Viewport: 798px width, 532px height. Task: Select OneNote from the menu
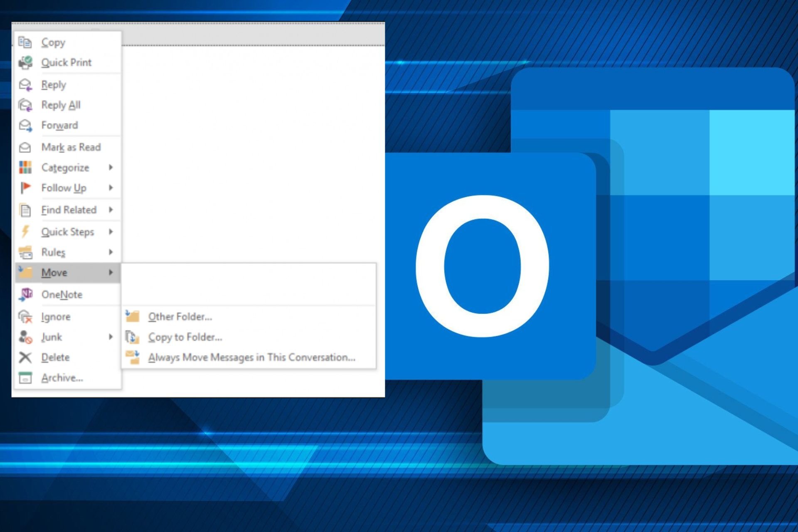tap(68, 295)
